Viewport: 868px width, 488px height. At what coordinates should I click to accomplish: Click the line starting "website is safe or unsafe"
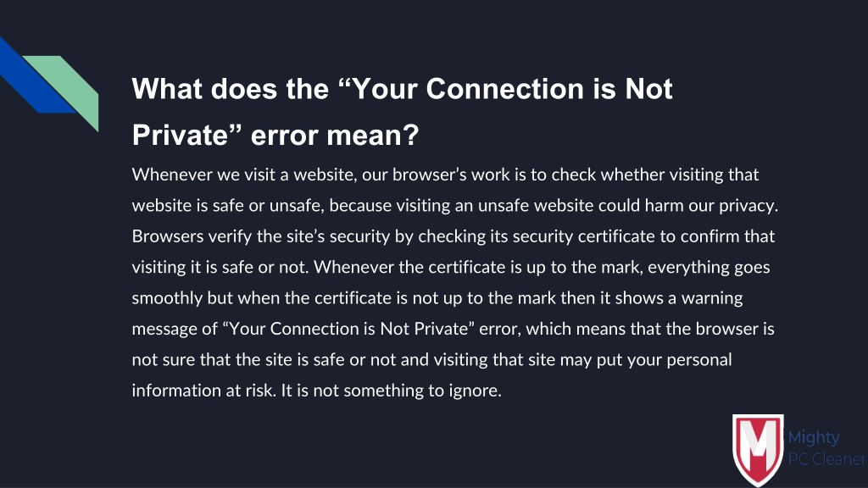(x=455, y=206)
